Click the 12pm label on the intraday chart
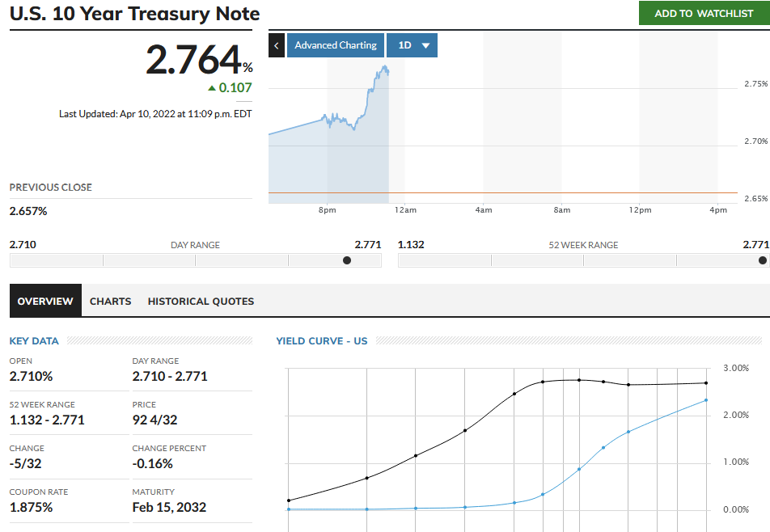This screenshot has width=770, height=532. (641, 210)
